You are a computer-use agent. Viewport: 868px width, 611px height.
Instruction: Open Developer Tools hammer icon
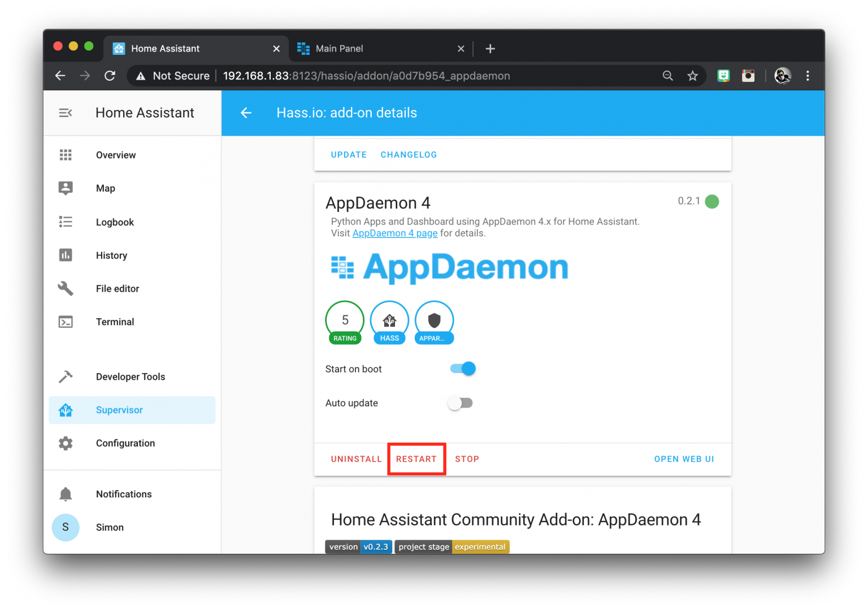[66, 376]
